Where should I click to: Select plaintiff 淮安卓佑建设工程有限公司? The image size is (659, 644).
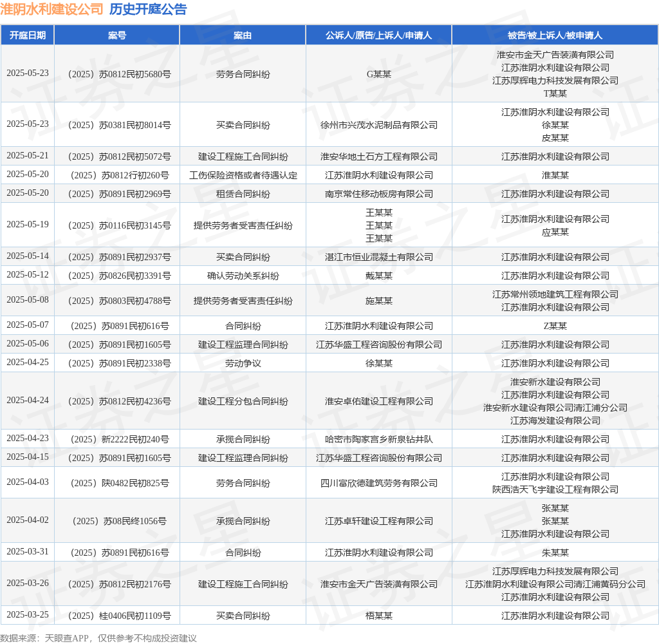click(x=378, y=401)
